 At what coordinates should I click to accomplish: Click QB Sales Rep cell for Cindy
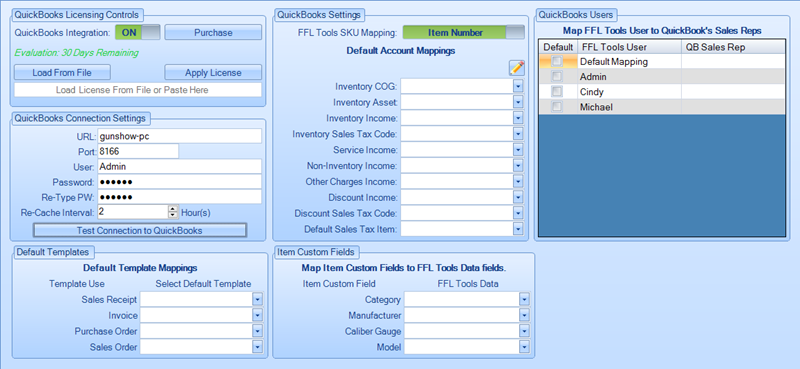(x=733, y=92)
